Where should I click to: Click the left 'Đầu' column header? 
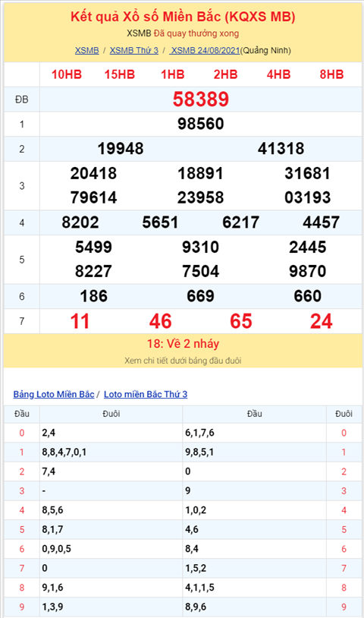click(22, 414)
